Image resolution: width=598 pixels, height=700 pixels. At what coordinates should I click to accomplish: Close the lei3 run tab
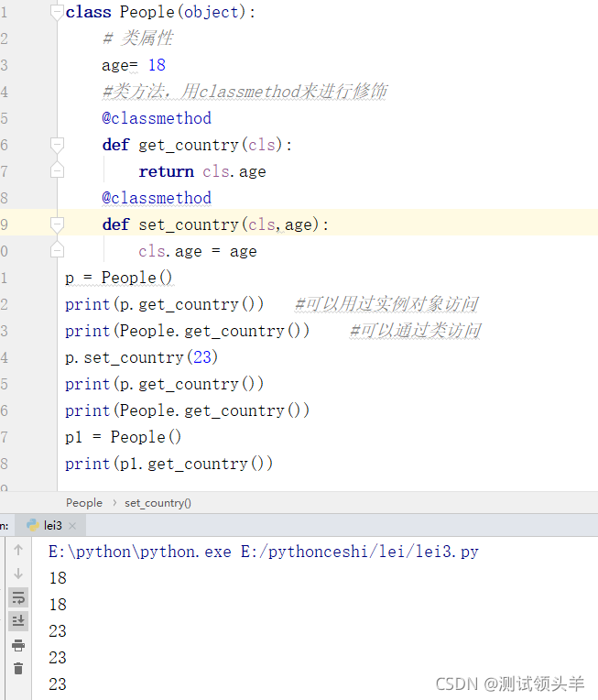point(73,526)
